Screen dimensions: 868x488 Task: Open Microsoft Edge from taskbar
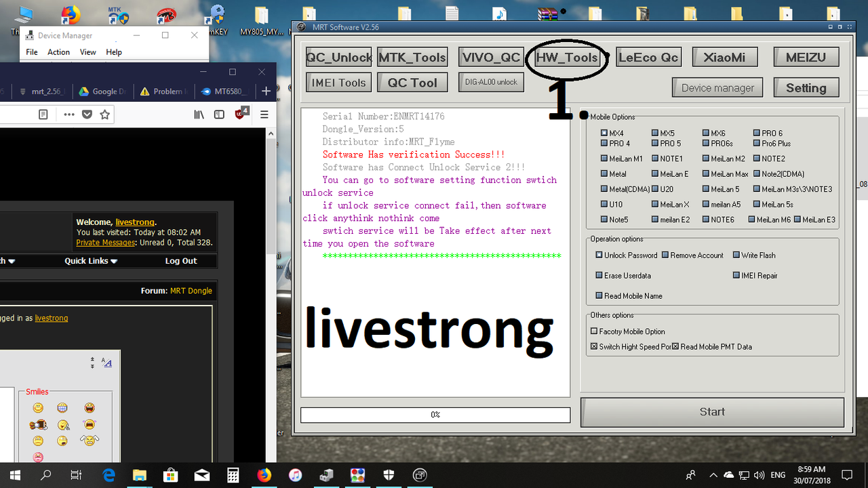[108, 474]
